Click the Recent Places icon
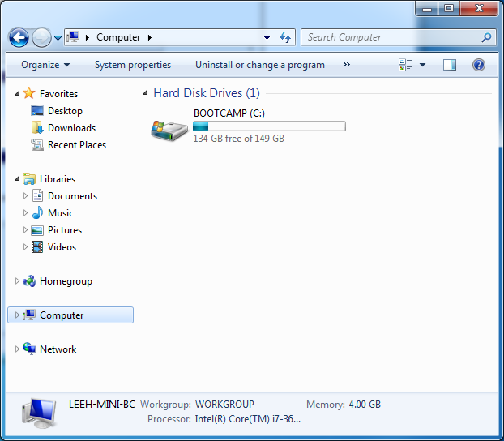The width and height of the screenshot is (504, 441). pos(37,145)
